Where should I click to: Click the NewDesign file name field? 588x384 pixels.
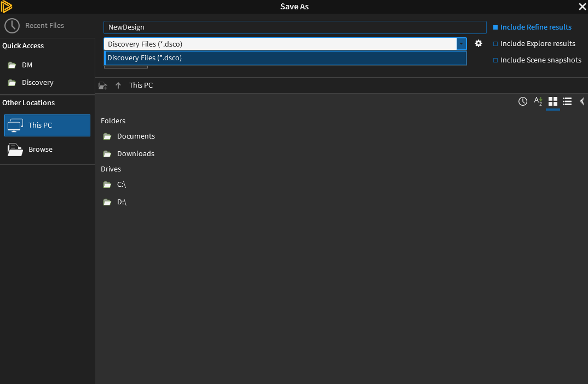point(295,27)
